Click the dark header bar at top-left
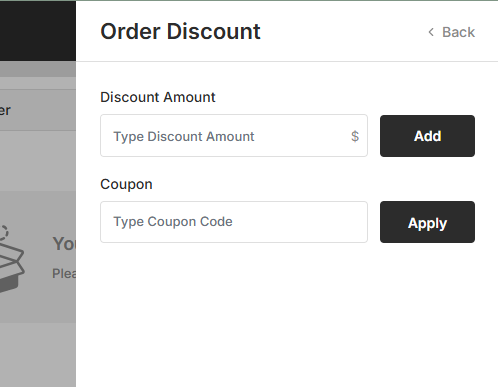 [x=38, y=31]
